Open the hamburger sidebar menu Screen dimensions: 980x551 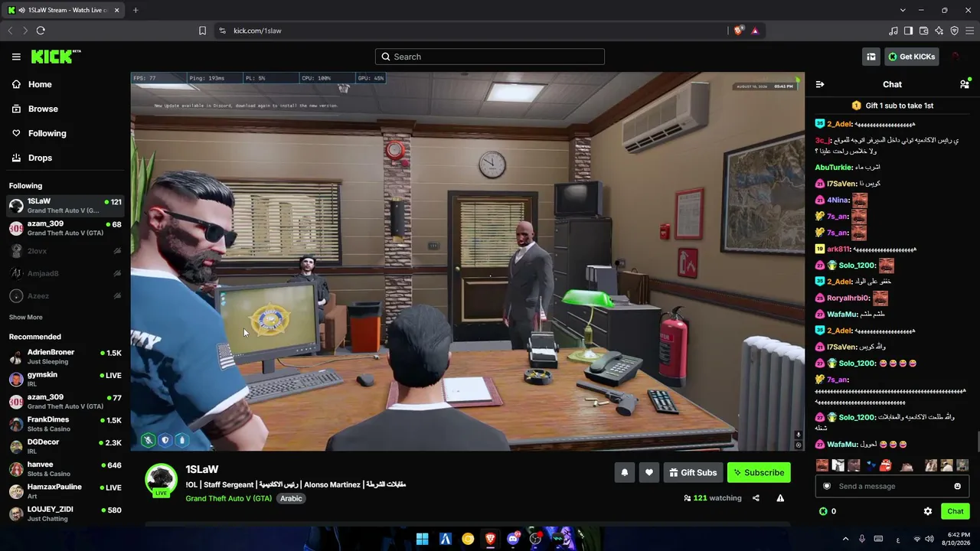tap(16, 57)
